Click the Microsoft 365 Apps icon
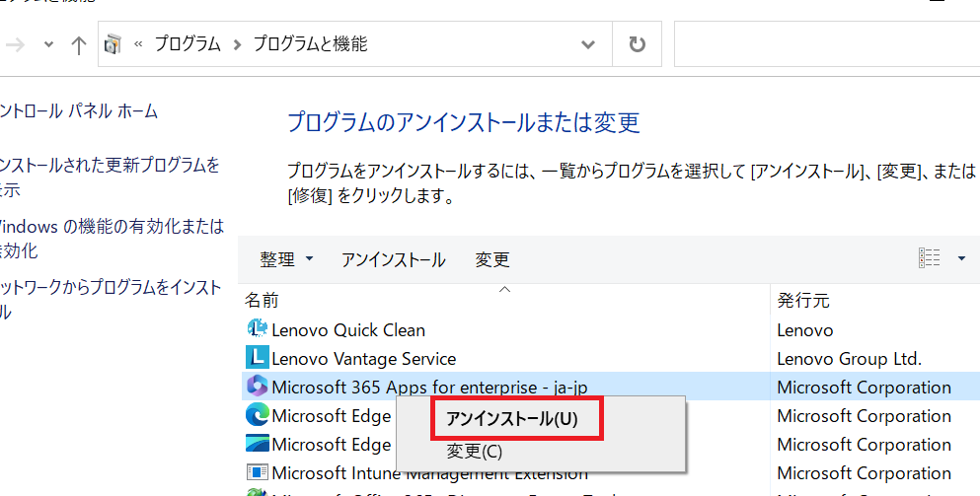This screenshot has height=496, width=980. click(258, 387)
